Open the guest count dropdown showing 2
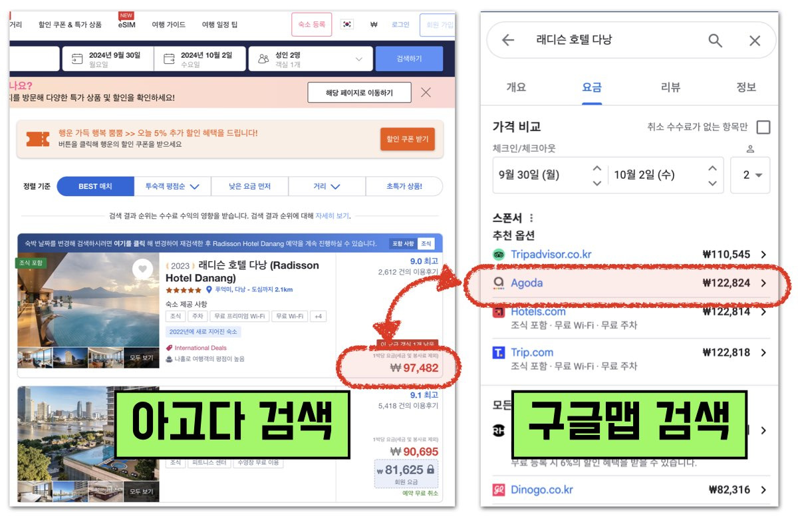This screenshot has width=798, height=532. pos(750,175)
